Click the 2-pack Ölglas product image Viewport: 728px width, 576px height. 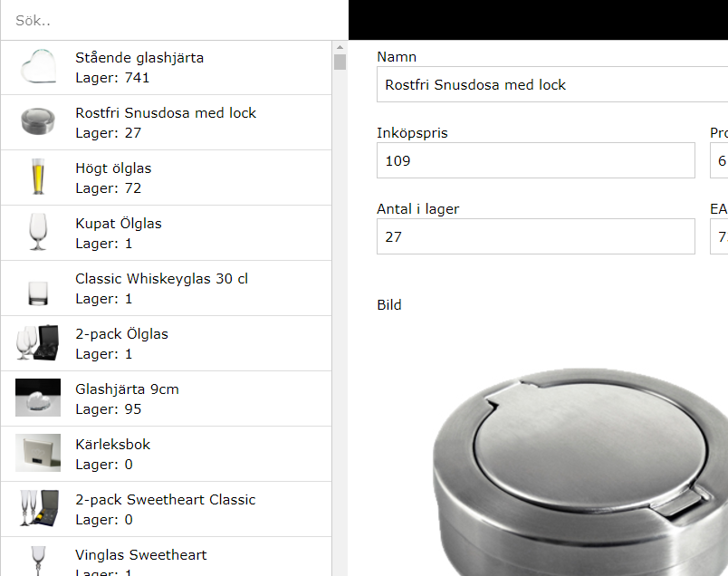pyautogui.click(x=38, y=343)
